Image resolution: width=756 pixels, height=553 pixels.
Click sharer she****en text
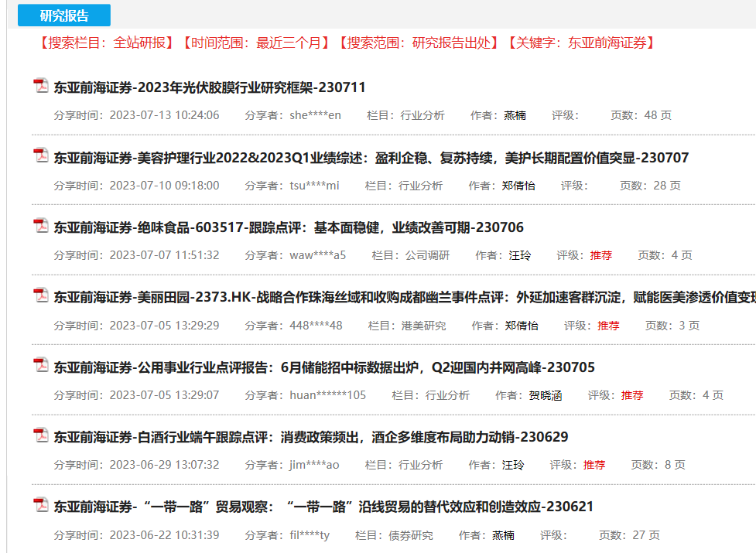point(315,115)
